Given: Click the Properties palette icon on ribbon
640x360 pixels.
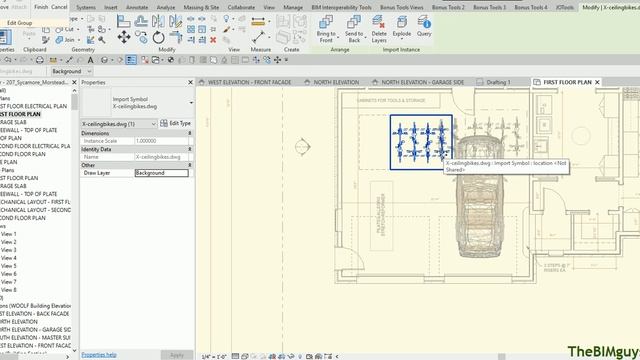Looking at the screenshot, I should pos(6,37).
